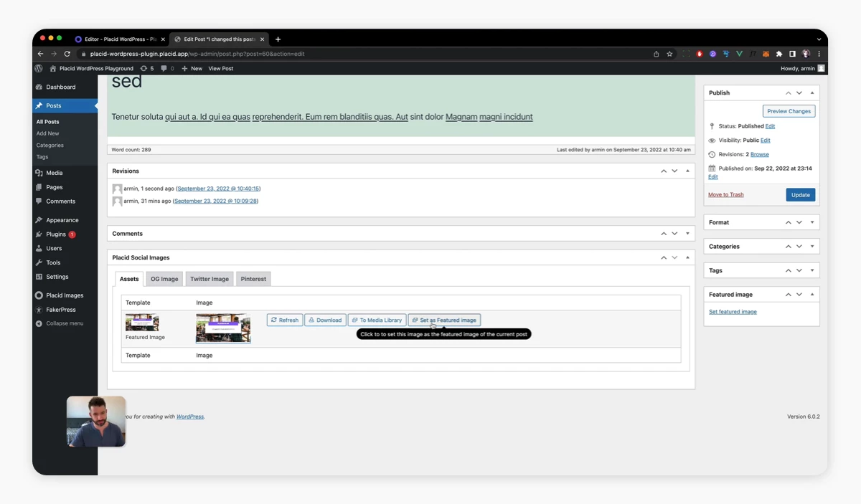The width and height of the screenshot is (861, 504).
Task: Open the Settings menu
Action: (57, 277)
